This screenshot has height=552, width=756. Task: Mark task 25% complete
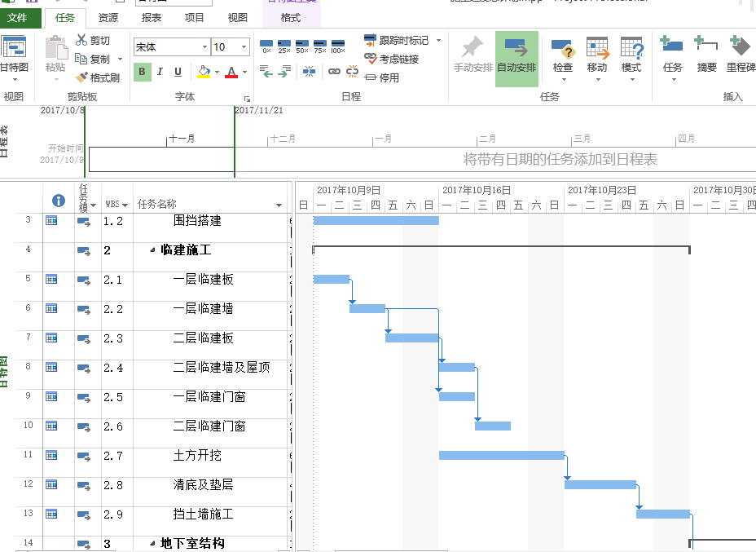pyautogui.click(x=284, y=46)
